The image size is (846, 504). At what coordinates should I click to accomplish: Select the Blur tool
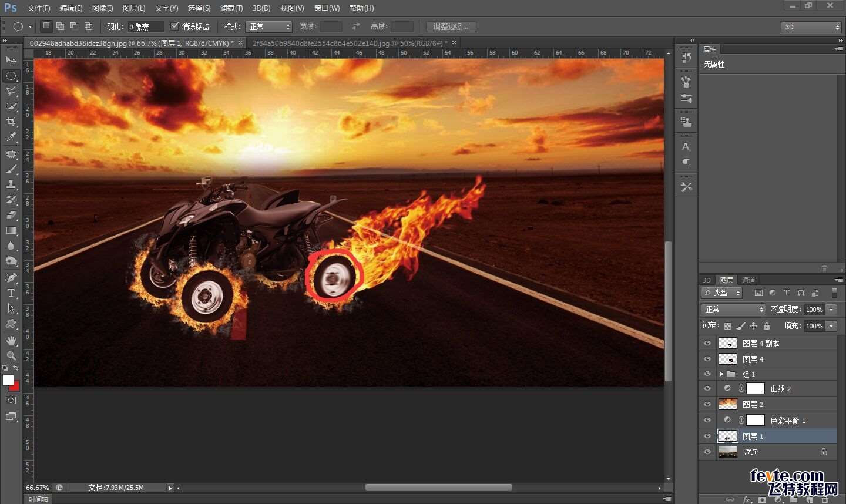click(11, 246)
